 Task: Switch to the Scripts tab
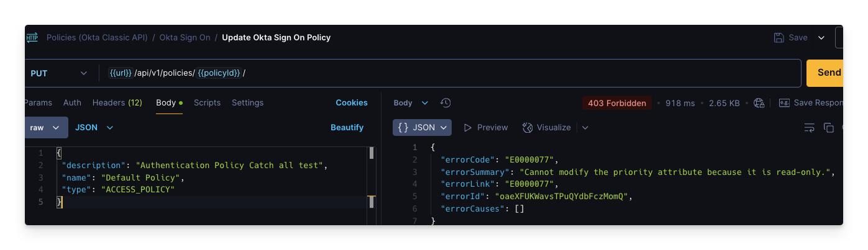click(x=207, y=103)
